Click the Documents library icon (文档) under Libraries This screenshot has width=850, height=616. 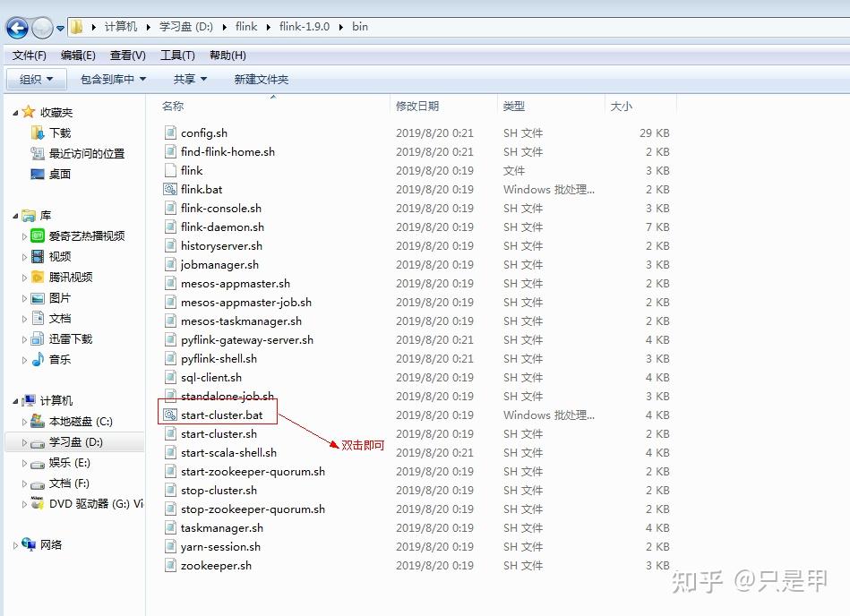click(38, 318)
